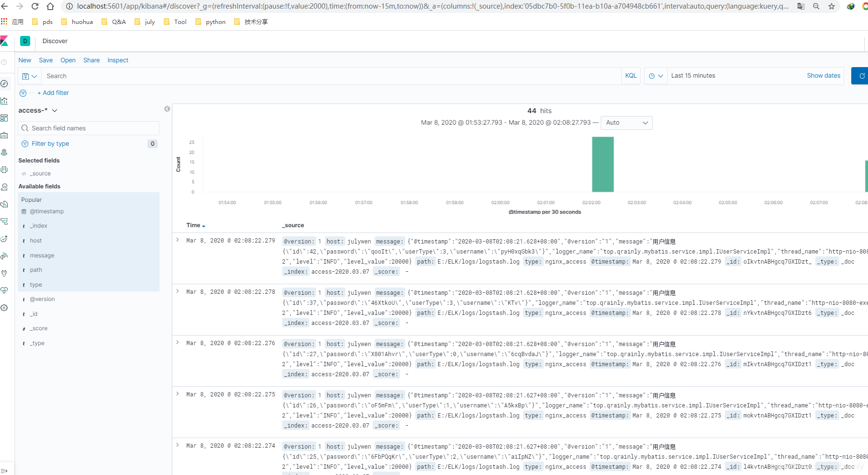Open Management from the gear sidebar icon
The image size is (868, 475).
coord(4,308)
